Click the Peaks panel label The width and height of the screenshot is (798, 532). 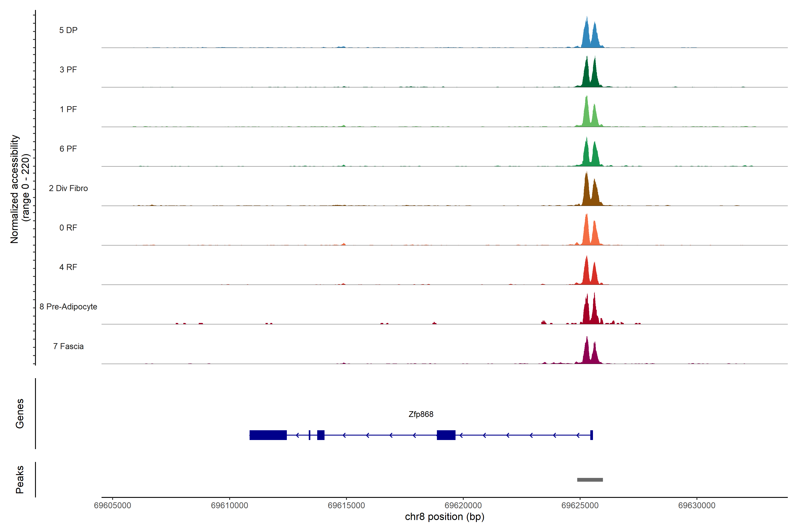click(20, 479)
